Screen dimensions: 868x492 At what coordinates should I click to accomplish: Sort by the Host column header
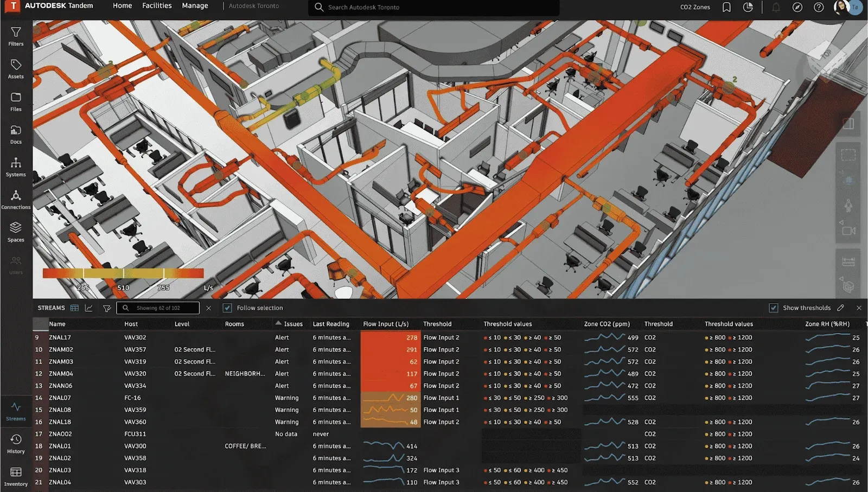(x=131, y=324)
